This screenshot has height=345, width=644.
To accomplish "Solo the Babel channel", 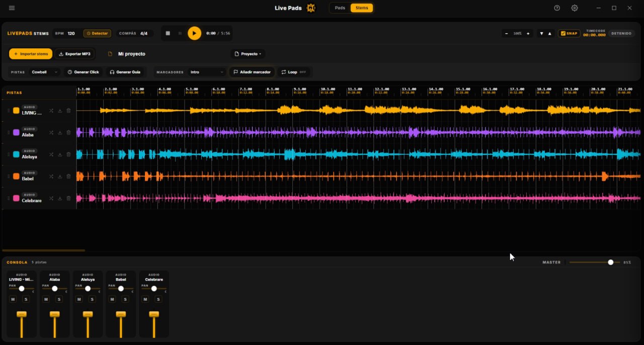I will click(125, 299).
